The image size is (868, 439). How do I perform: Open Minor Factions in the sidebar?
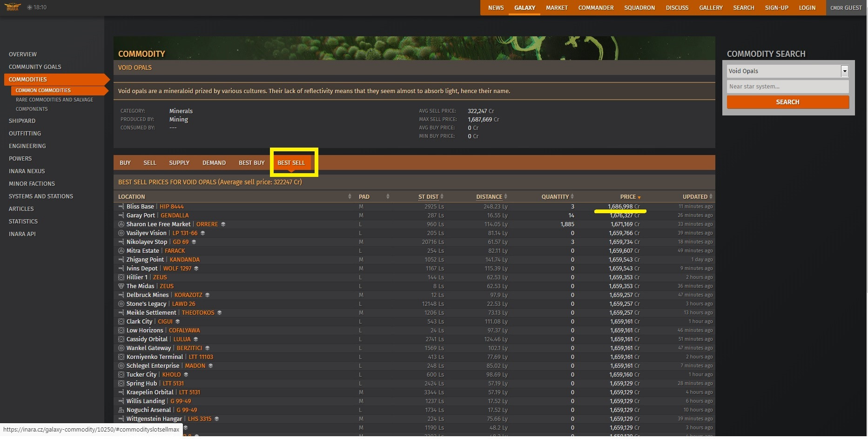[32, 184]
